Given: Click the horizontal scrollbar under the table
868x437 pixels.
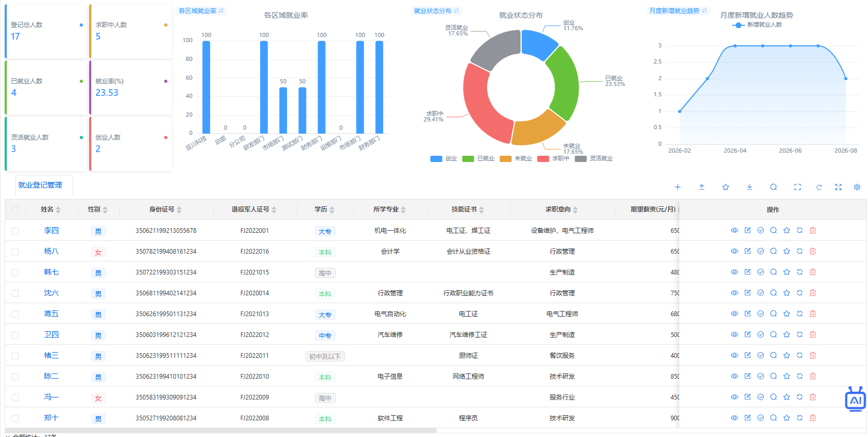Looking at the screenshot, I should 221,430.
